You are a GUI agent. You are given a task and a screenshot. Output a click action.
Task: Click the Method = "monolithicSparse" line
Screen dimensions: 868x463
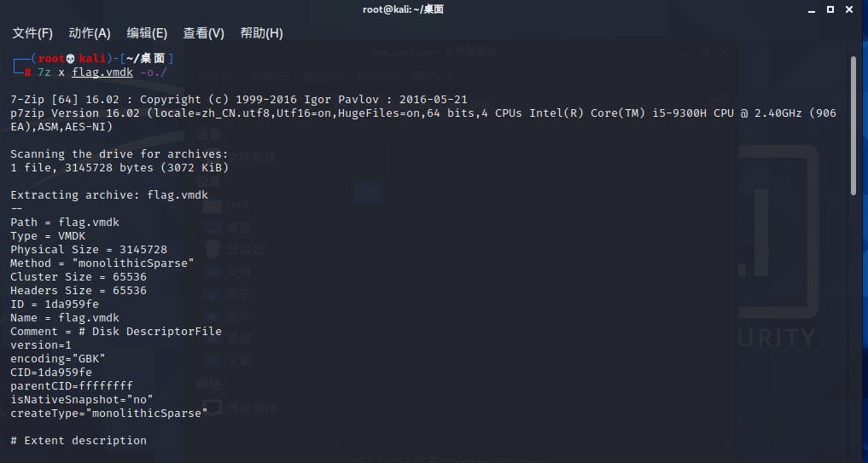pos(102,263)
